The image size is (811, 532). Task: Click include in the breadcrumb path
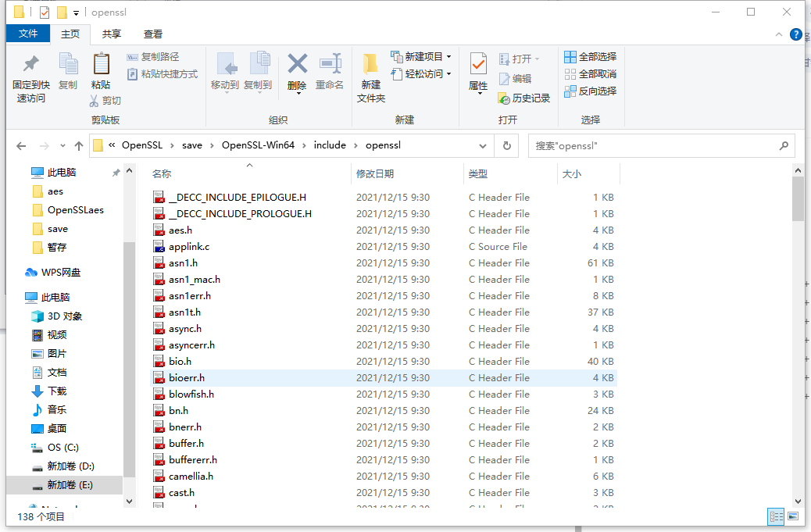(x=330, y=145)
